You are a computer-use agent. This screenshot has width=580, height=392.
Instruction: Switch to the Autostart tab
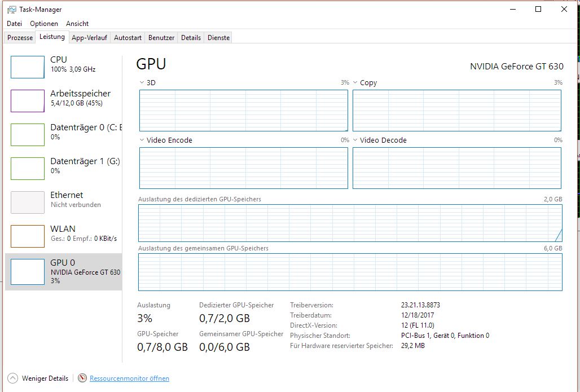tap(128, 38)
